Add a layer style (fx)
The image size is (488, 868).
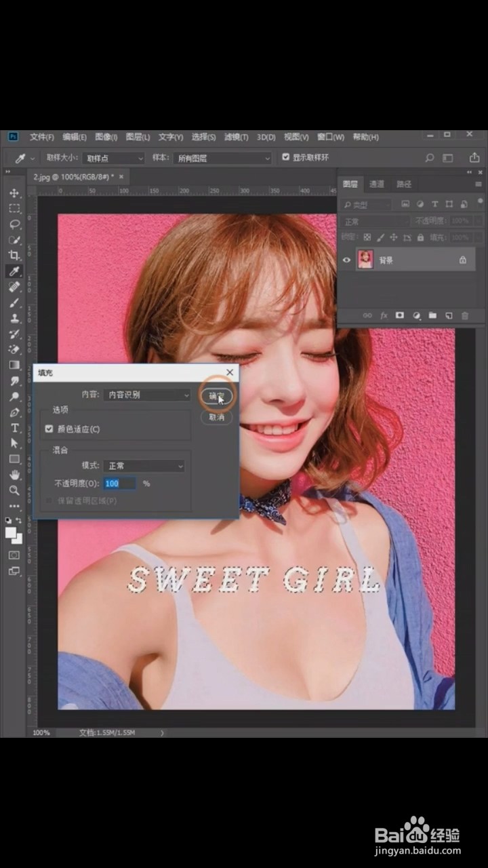[x=384, y=315]
